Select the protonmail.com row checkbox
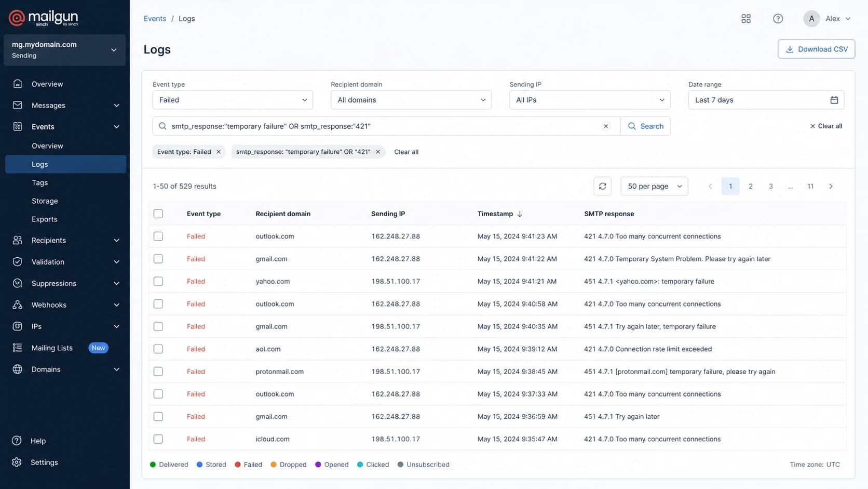Image resolution: width=868 pixels, height=489 pixels. pos(158,372)
